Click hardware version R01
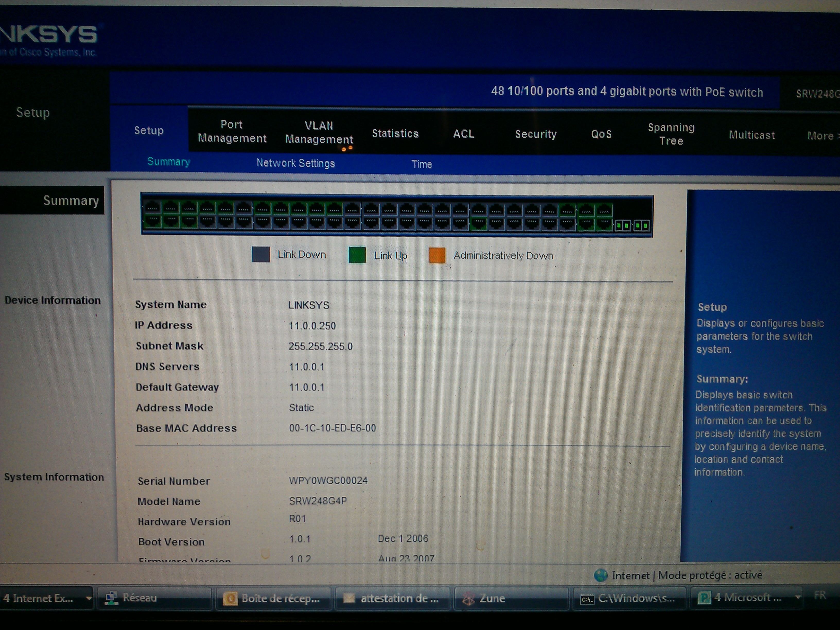 tap(297, 519)
